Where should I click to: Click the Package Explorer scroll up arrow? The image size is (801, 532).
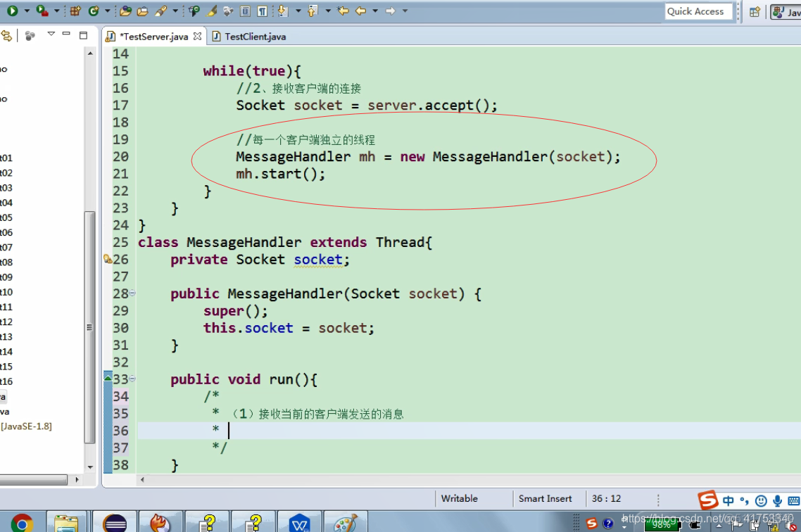(x=90, y=53)
